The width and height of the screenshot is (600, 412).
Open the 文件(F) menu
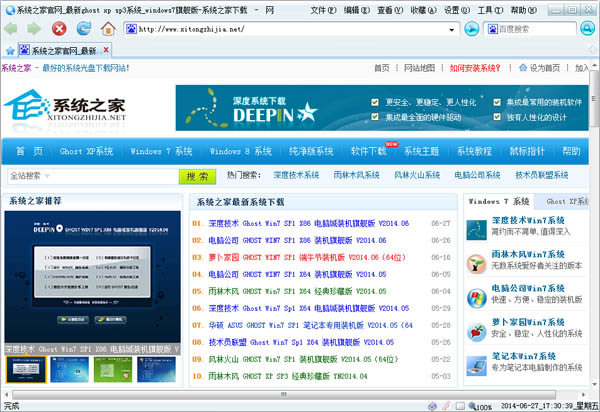click(x=323, y=10)
